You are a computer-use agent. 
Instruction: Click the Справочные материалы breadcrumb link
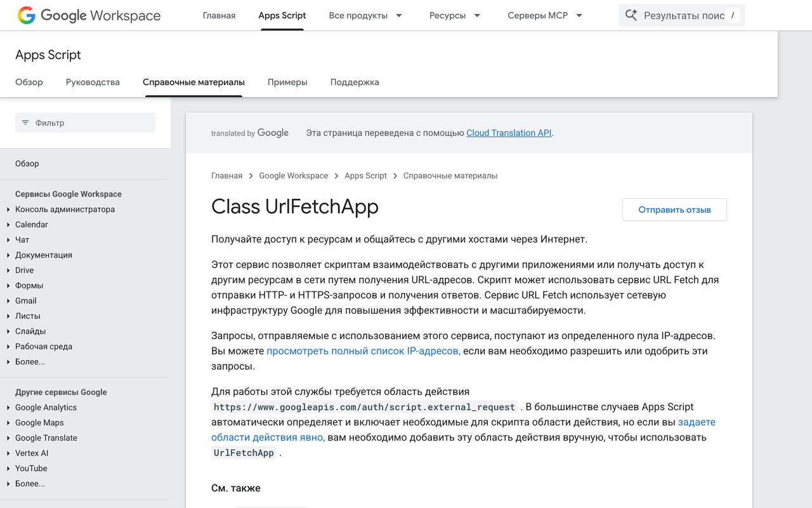(x=450, y=175)
